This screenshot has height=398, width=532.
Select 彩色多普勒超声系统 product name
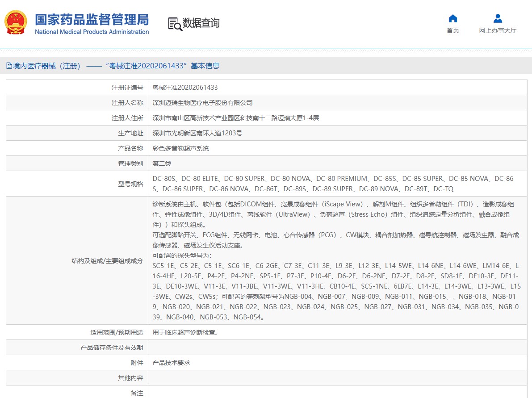pos(180,149)
